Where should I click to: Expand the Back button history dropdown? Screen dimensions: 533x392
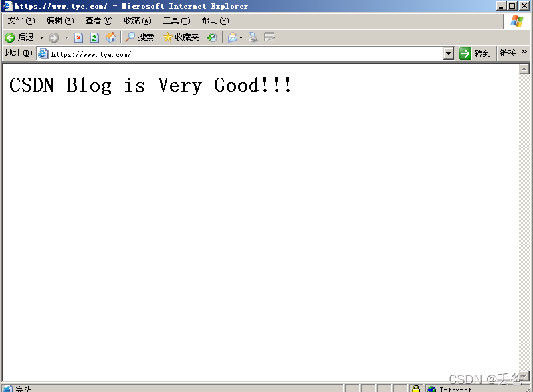42,37
